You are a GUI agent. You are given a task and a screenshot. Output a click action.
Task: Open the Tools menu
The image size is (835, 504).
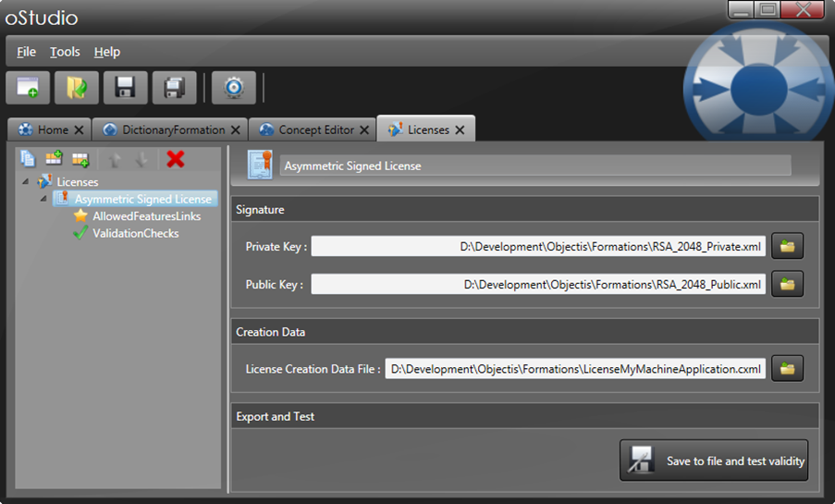[65, 52]
